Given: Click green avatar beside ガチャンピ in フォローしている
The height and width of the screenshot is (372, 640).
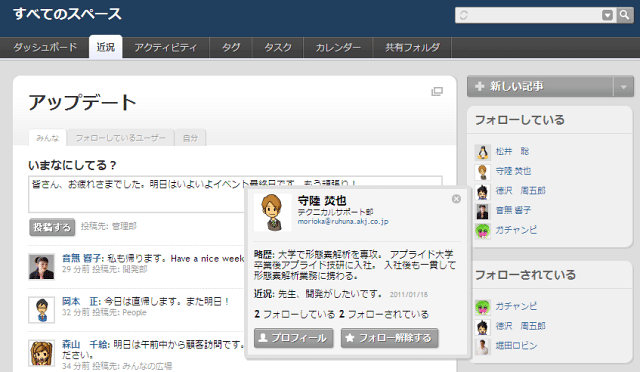Looking at the screenshot, I should point(483,230).
